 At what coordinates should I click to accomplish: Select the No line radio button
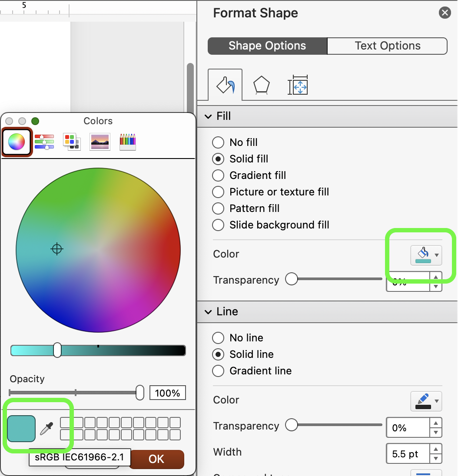218,338
